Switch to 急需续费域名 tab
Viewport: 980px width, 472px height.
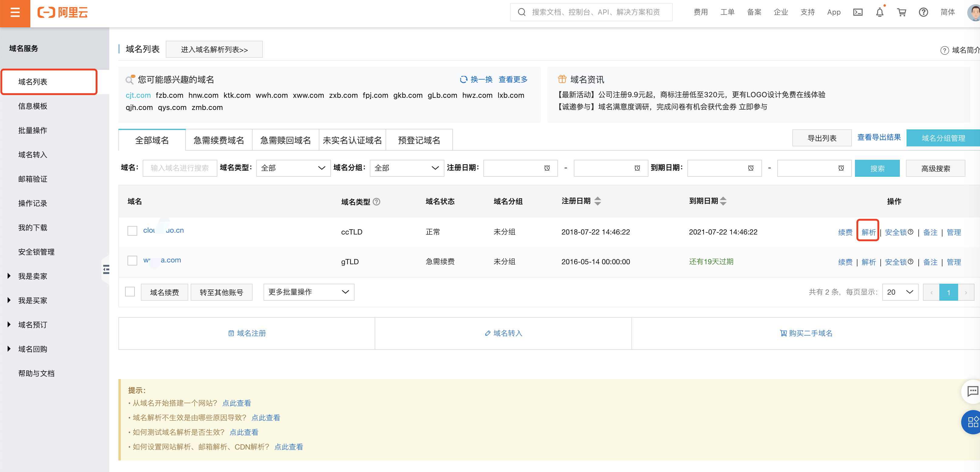[219, 140]
